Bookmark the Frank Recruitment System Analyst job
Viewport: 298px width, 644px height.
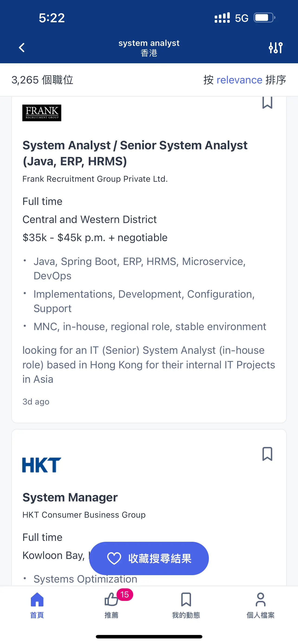coord(267,102)
